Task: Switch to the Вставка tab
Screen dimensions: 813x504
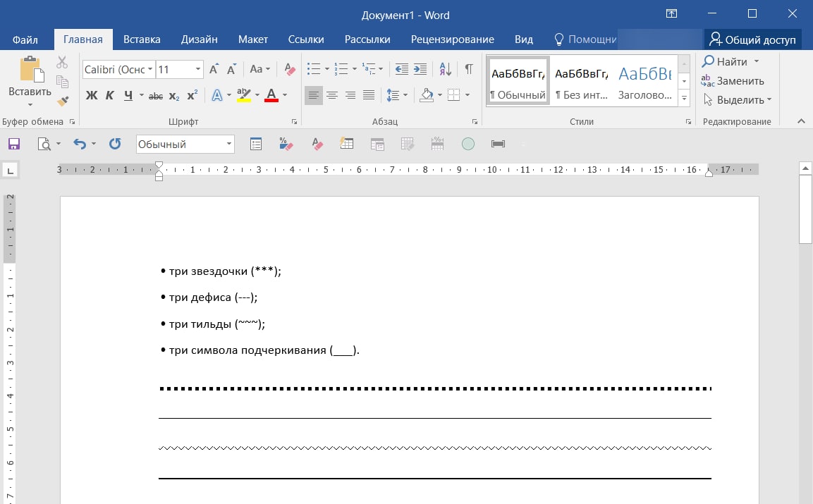Action: [142, 39]
